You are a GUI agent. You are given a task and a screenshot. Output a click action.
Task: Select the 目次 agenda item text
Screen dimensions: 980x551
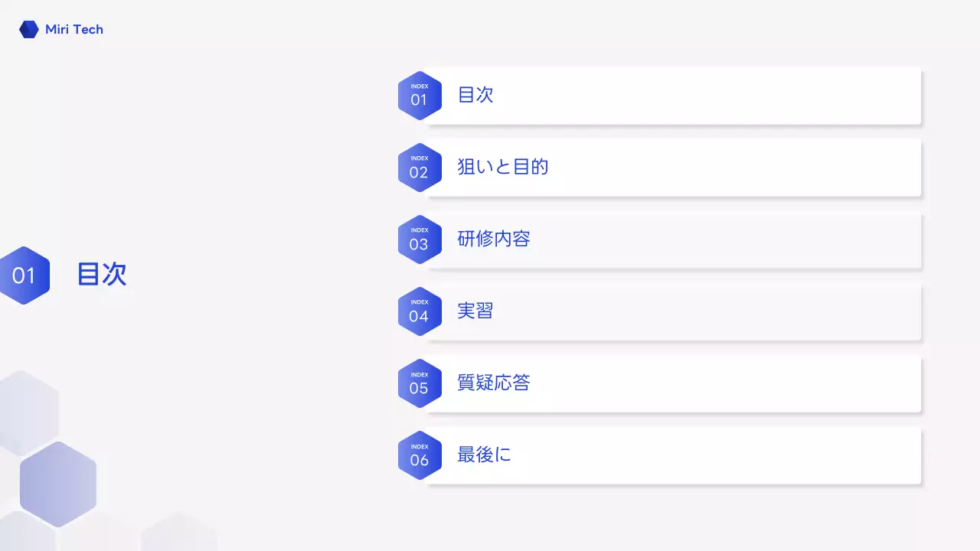pyautogui.click(x=475, y=96)
